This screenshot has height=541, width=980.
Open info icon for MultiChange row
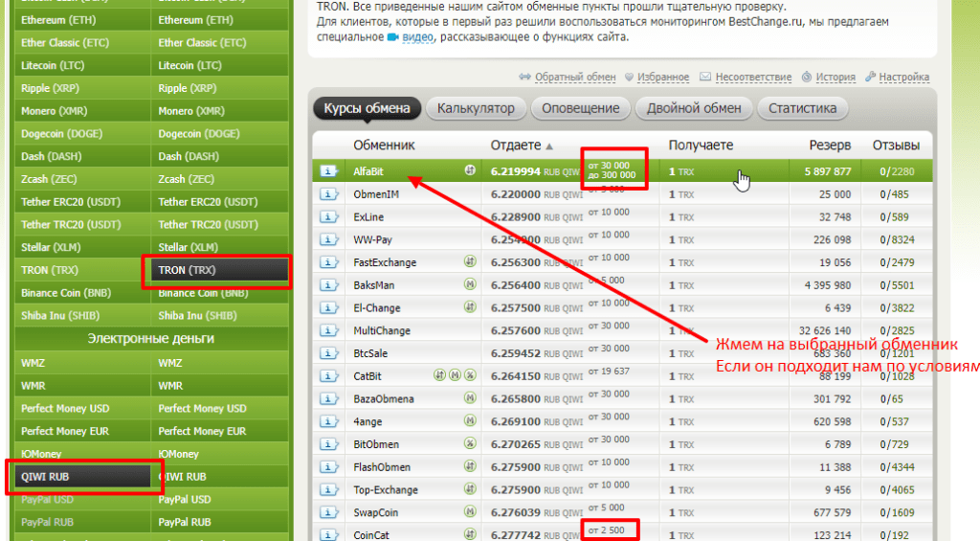329,330
